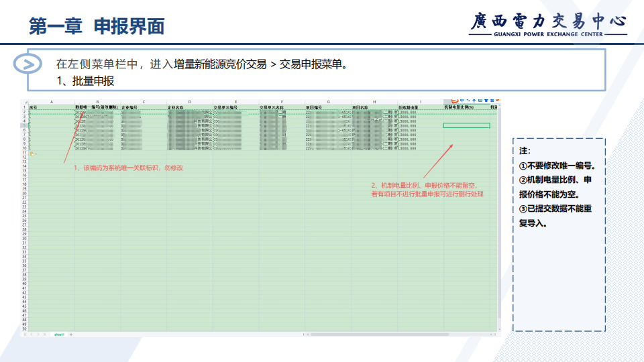This screenshot has height=362, width=644.
Task: Click the 序号 header cell
Action: (x=52, y=107)
